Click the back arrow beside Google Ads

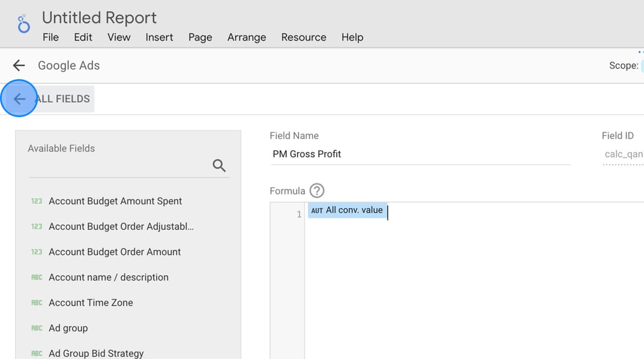click(x=18, y=65)
